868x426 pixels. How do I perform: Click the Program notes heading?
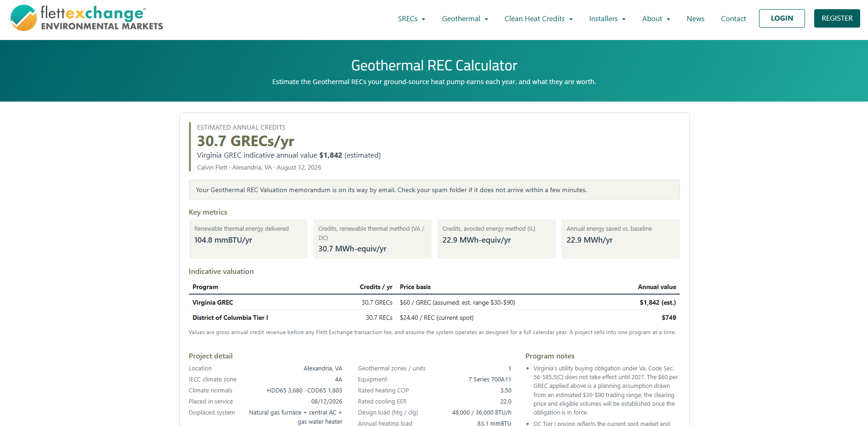[x=549, y=356]
